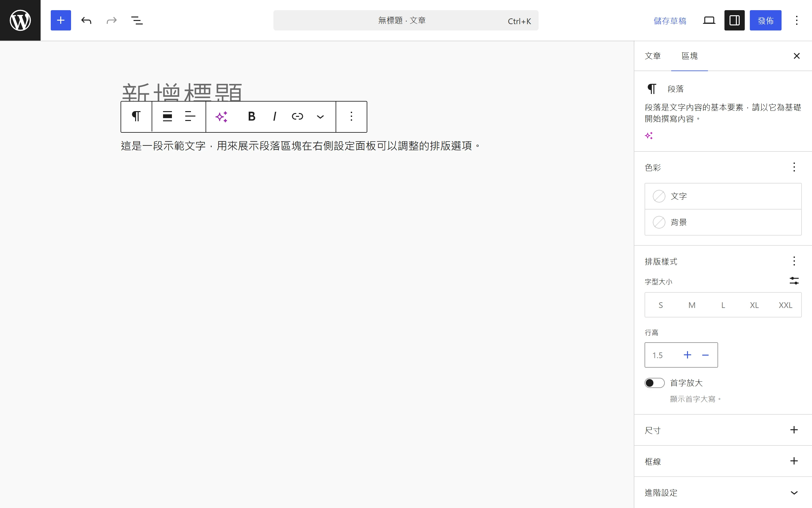Open the 文字 color picker

click(x=723, y=196)
